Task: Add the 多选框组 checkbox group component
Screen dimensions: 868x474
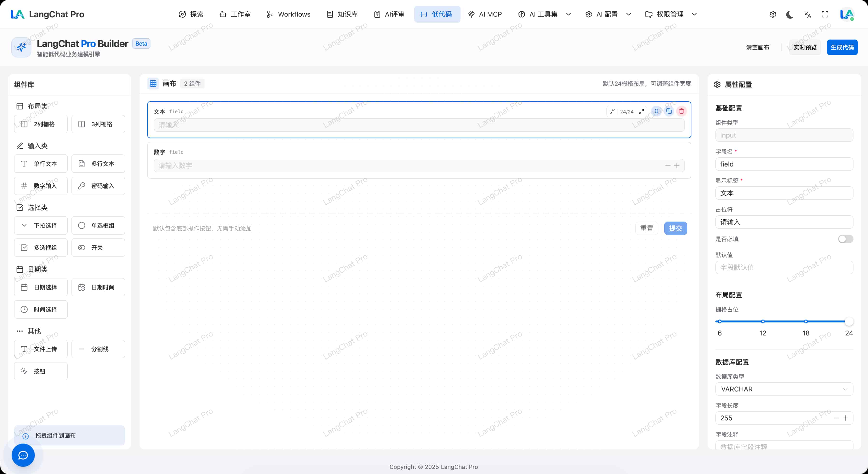Action: pyautogui.click(x=41, y=248)
